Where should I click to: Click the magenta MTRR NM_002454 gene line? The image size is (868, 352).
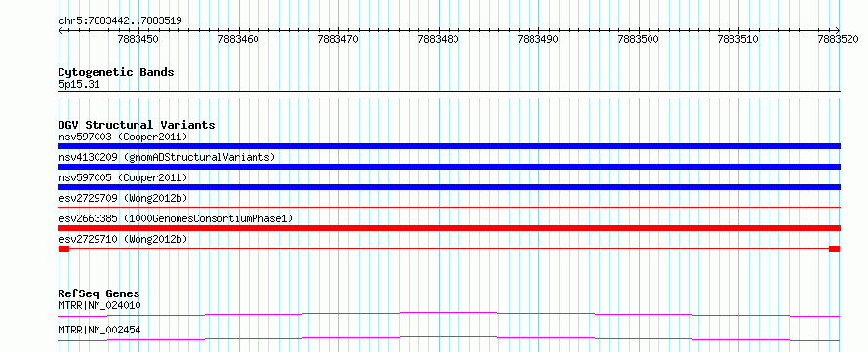click(x=449, y=338)
